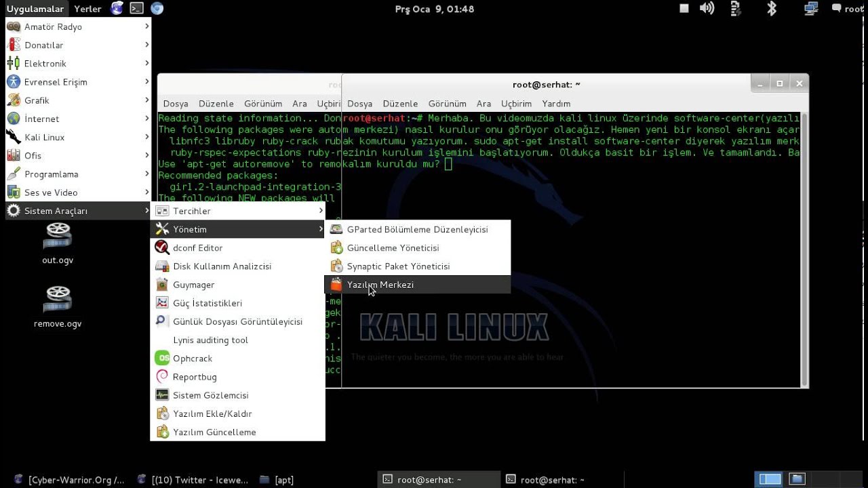Click the Tercihler menu icon

[162, 211]
